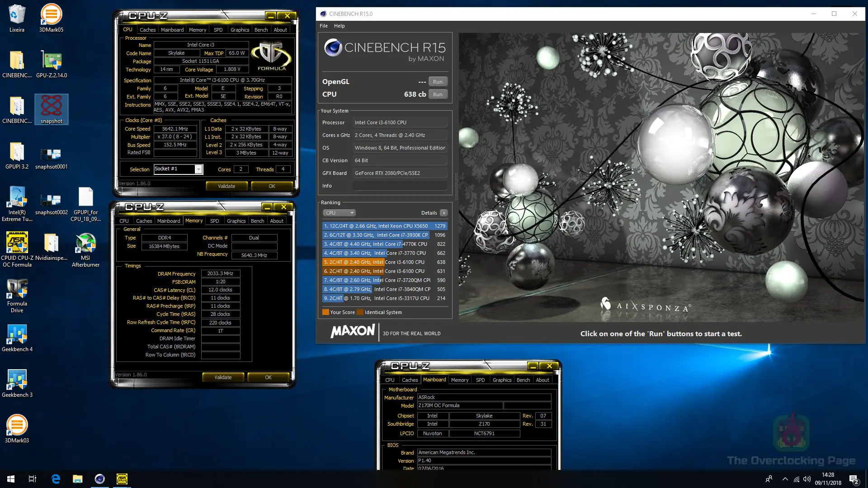The width and height of the screenshot is (868, 488).
Task: Run the CPU benchmark
Action: pyautogui.click(x=438, y=94)
